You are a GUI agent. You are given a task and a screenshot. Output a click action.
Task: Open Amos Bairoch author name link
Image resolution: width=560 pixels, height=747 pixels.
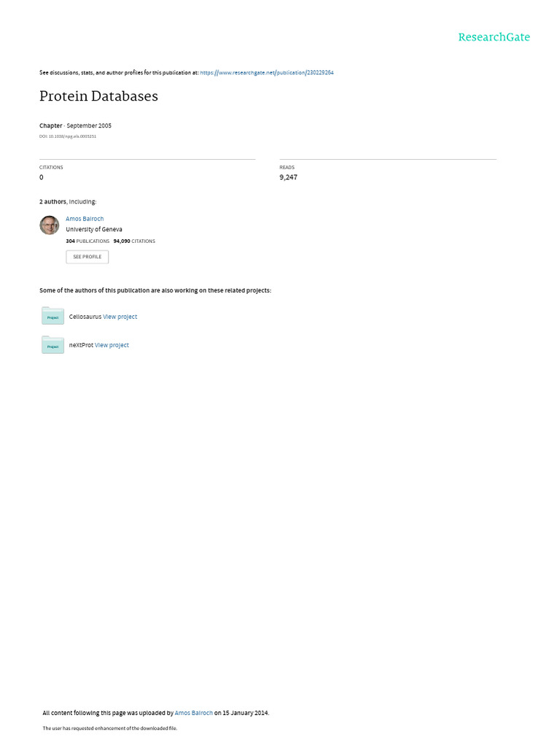pyautogui.click(x=85, y=219)
